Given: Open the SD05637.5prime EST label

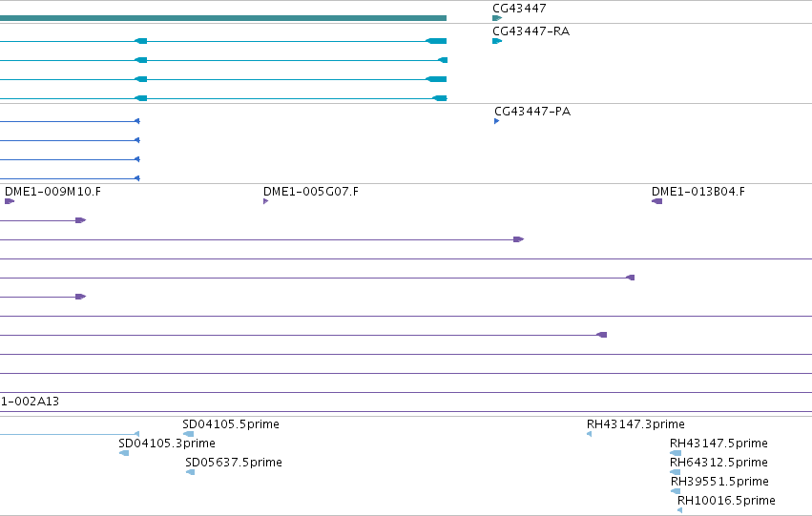Looking at the screenshot, I should coord(234,463).
